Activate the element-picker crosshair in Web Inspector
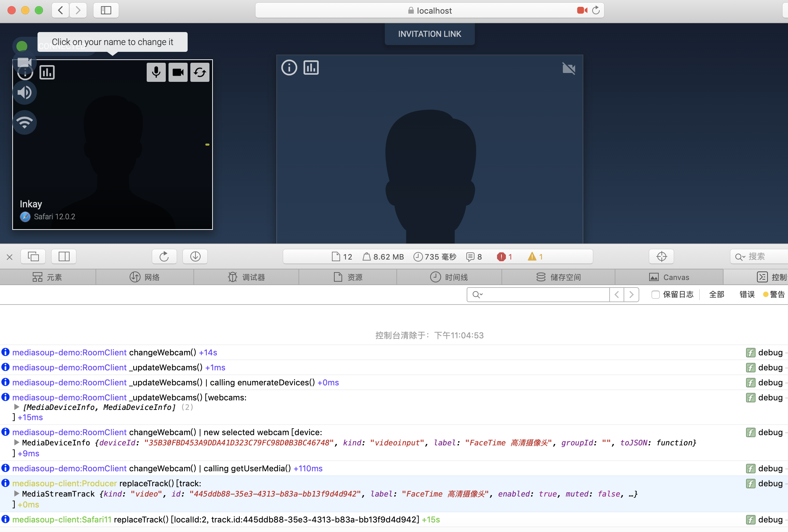Screen dimensions: 788x532 pos(661,256)
